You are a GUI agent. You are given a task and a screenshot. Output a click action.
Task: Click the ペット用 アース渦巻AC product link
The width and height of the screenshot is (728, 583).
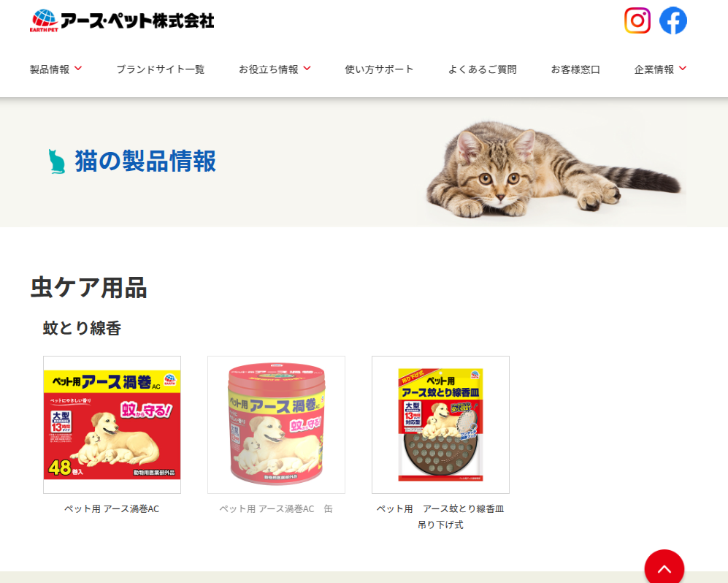coord(112,508)
